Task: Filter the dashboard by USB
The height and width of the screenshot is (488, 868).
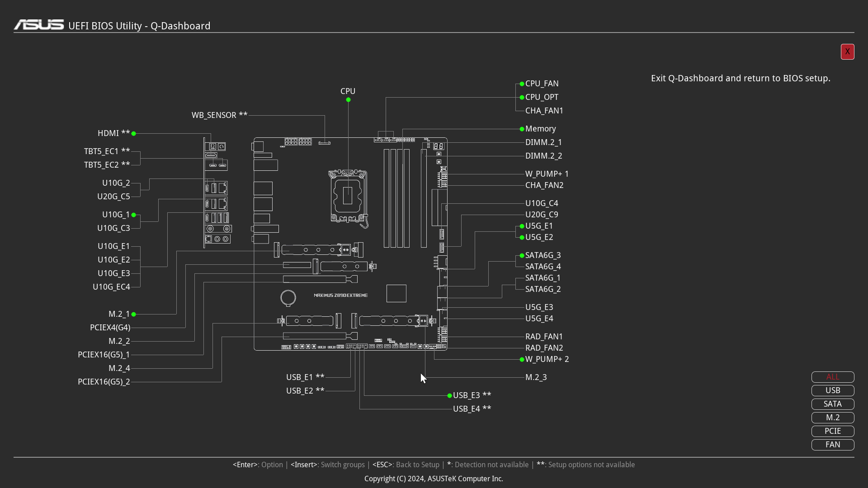Action: [x=832, y=390]
